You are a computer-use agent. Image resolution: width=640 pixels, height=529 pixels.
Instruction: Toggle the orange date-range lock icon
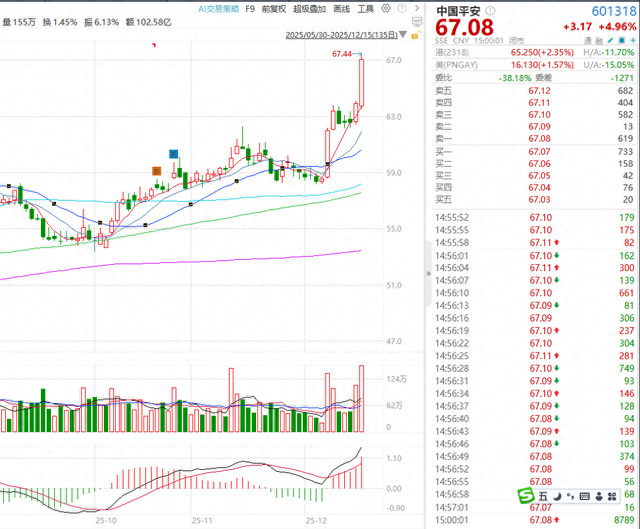(x=416, y=36)
